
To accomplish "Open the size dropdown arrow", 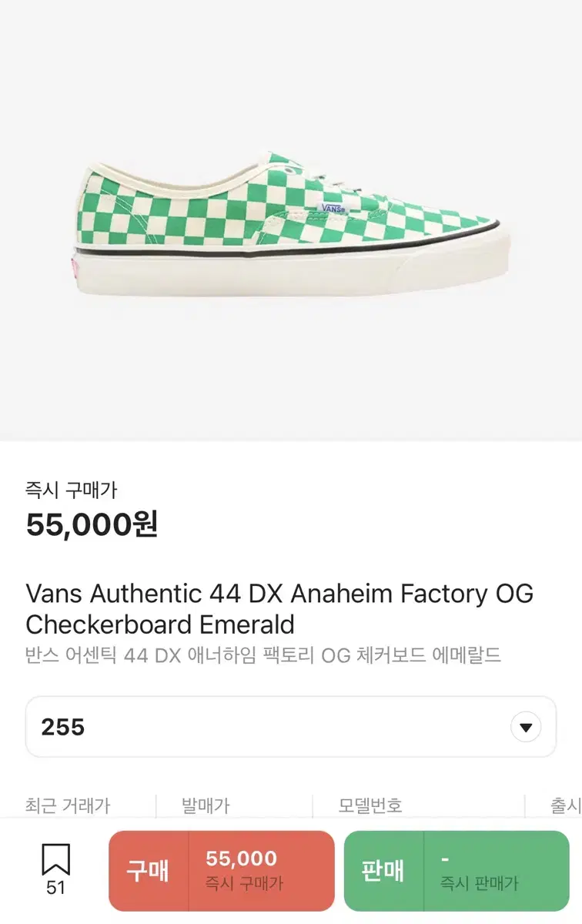I will tap(526, 727).
